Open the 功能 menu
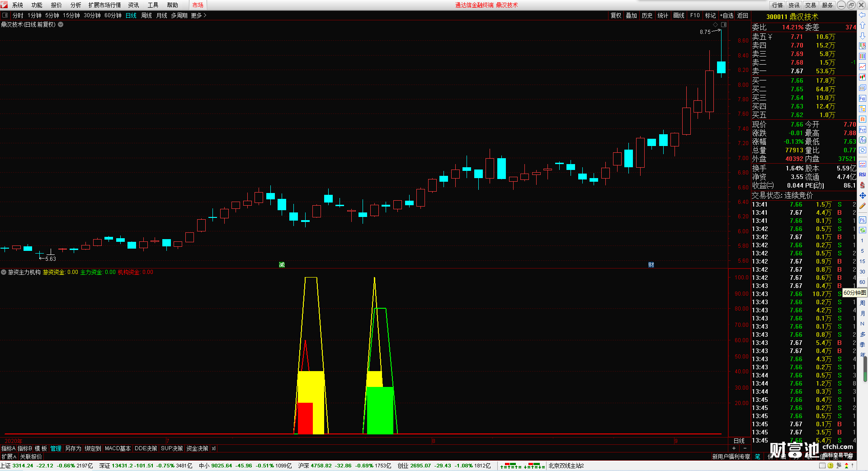Screen dimensions: 868x471 [37, 5]
